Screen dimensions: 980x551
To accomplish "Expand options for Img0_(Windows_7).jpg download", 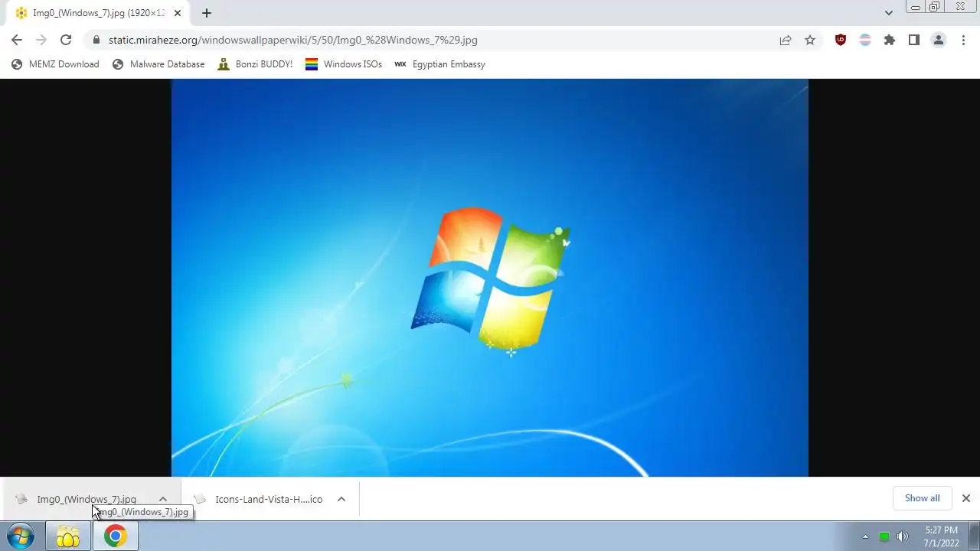I will tap(163, 499).
